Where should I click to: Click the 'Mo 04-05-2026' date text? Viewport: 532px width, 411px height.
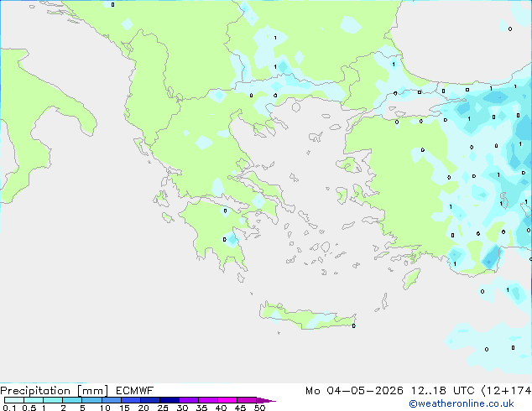click(x=354, y=390)
